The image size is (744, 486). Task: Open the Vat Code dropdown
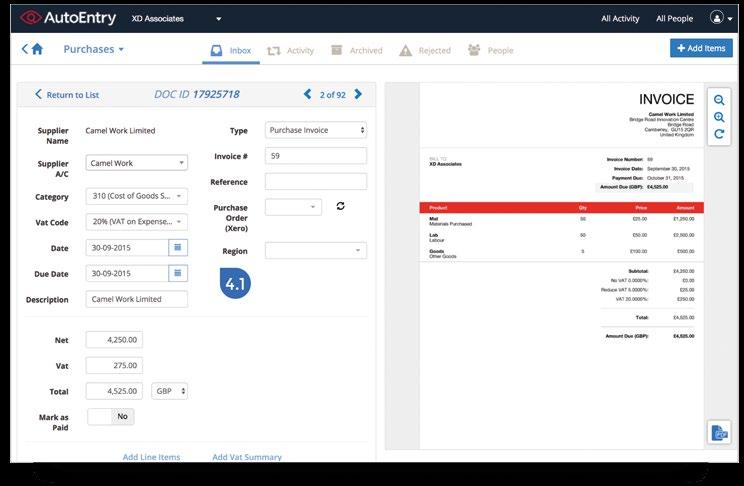(x=137, y=222)
